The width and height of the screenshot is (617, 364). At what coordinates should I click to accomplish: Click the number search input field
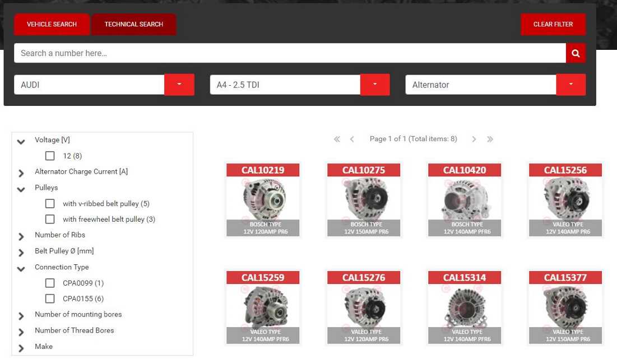289,53
